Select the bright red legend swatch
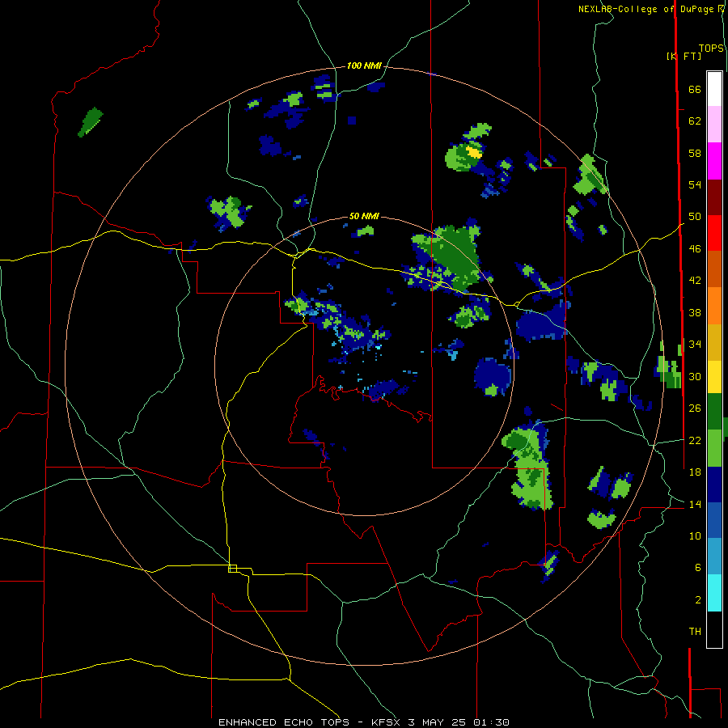The width and height of the screenshot is (728, 728). pyautogui.click(x=714, y=233)
